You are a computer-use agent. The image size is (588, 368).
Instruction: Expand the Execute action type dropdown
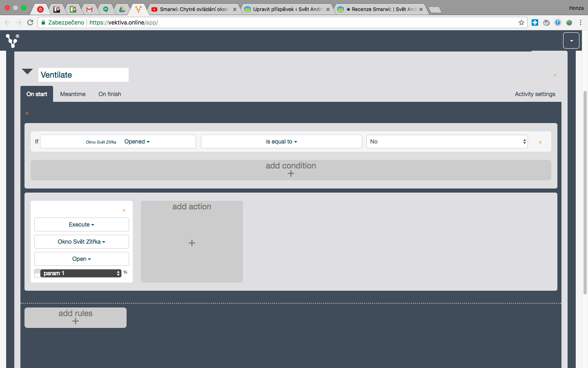82,224
